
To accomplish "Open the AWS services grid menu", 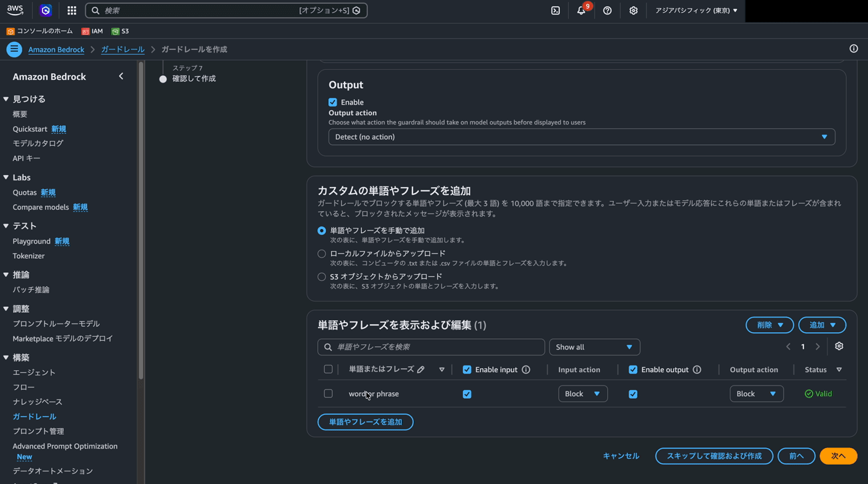I will (x=72, y=11).
